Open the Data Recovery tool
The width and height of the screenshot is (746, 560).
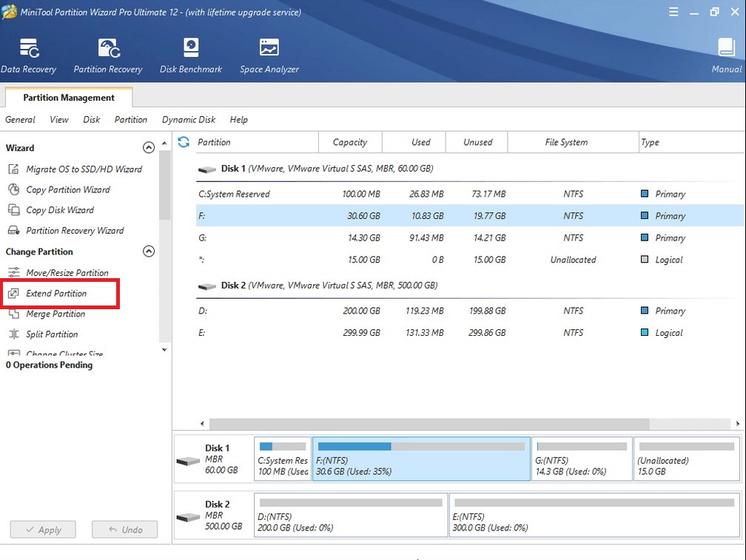coord(29,55)
